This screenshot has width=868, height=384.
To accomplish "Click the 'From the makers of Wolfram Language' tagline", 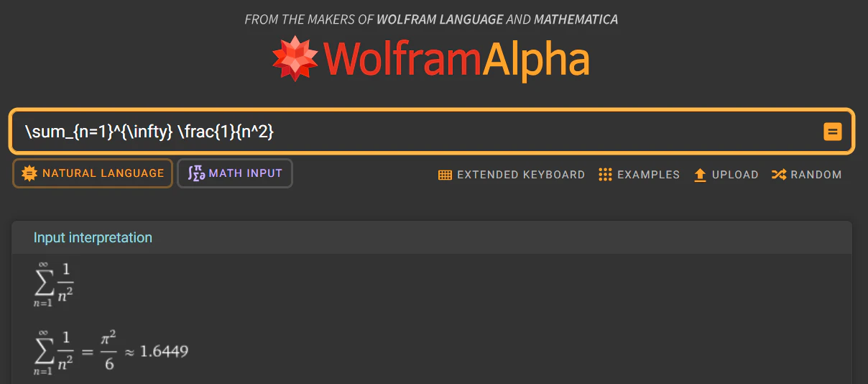I will coord(431,19).
